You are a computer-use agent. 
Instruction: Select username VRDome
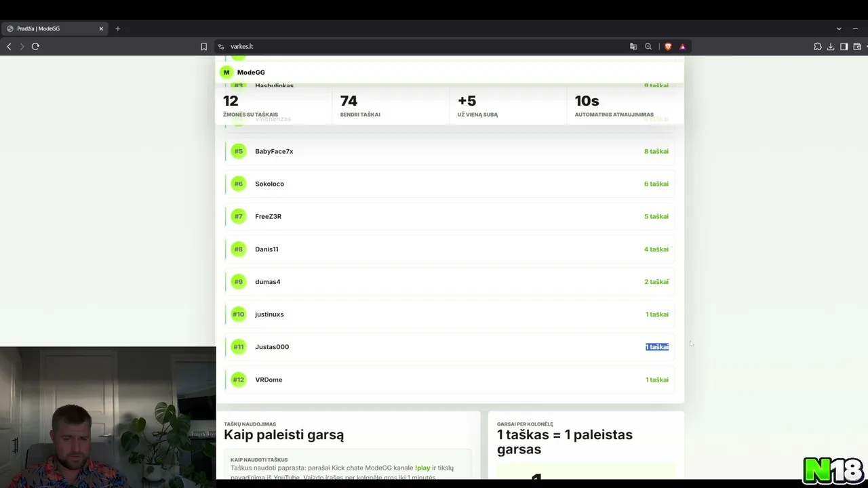coord(269,380)
